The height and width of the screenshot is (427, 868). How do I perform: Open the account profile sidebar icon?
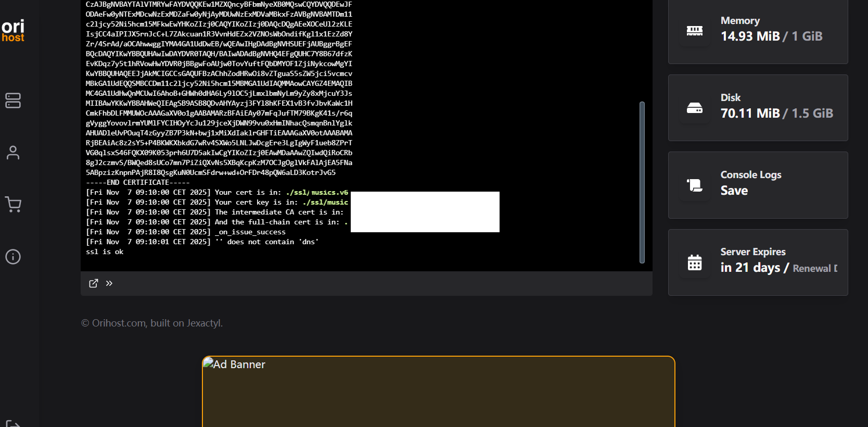click(x=13, y=153)
